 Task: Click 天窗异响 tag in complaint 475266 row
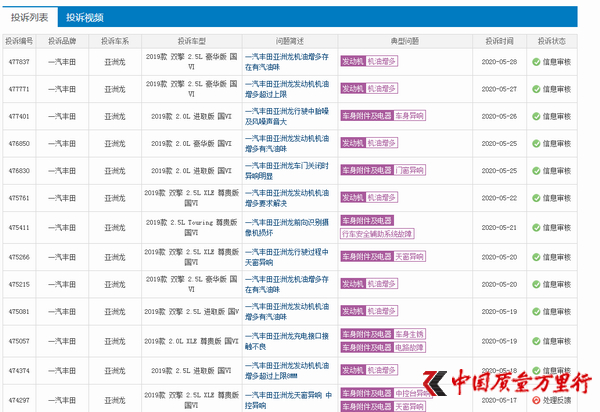pos(409,256)
